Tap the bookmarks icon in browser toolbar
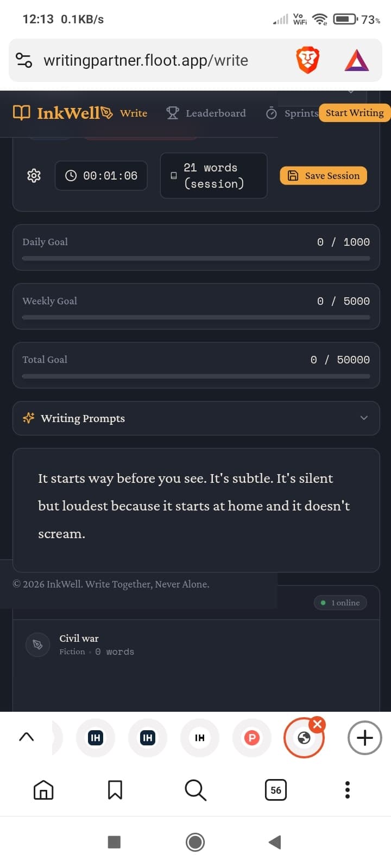 pos(115,790)
